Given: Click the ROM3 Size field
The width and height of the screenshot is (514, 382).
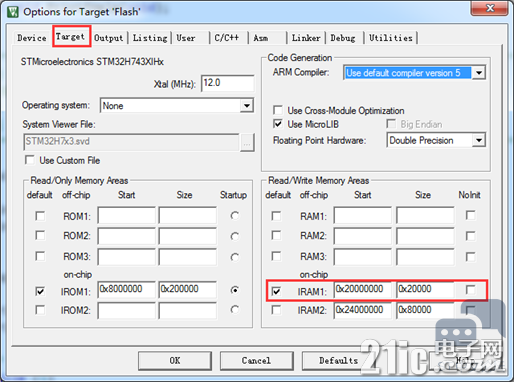Looking at the screenshot, I should tap(188, 257).
